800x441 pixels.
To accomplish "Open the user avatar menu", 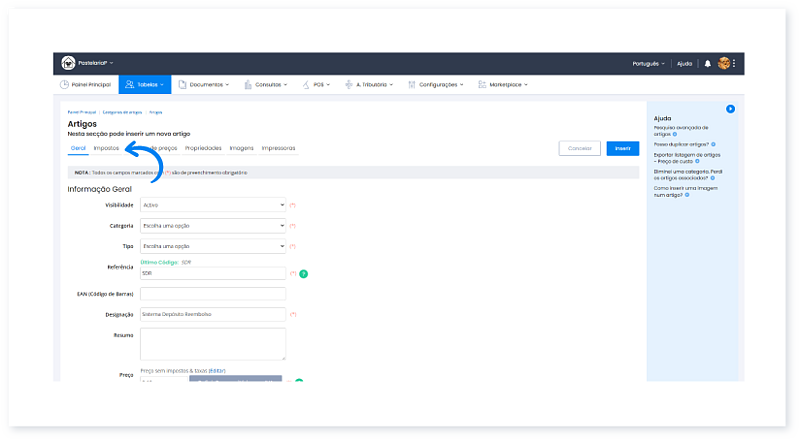I will tap(723, 63).
